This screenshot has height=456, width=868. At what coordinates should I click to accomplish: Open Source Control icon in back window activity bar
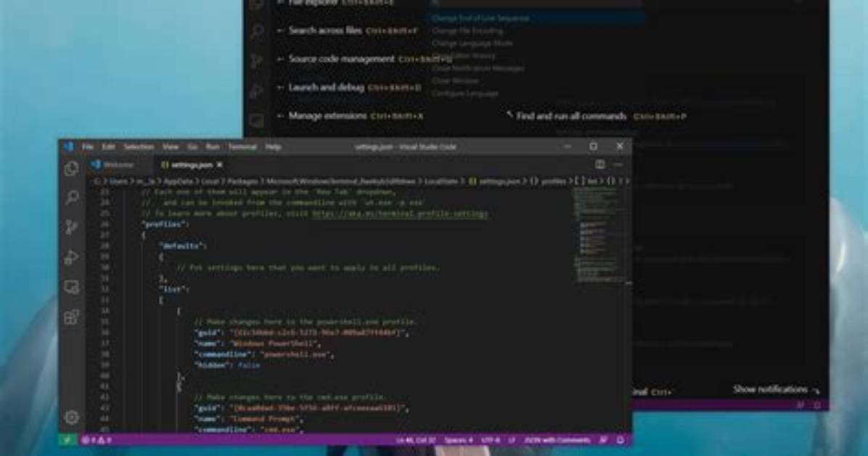click(257, 61)
